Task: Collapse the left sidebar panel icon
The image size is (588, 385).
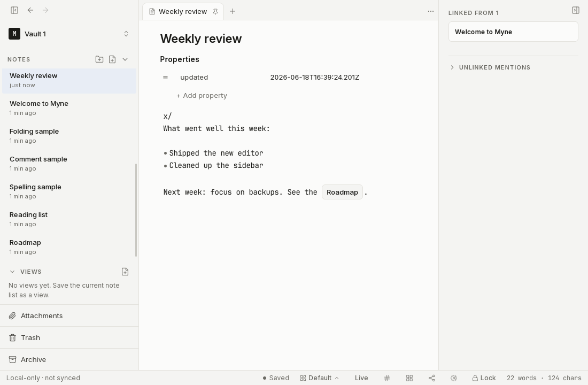Action: coord(14,10)
